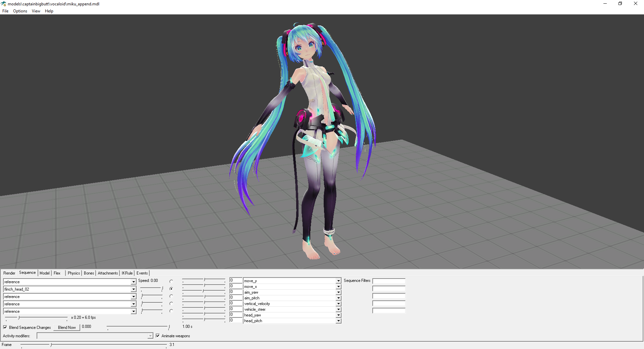
Task: Toggle the Animate weapons checkbox
Action: pyautogui.click(x=158, y=336)
